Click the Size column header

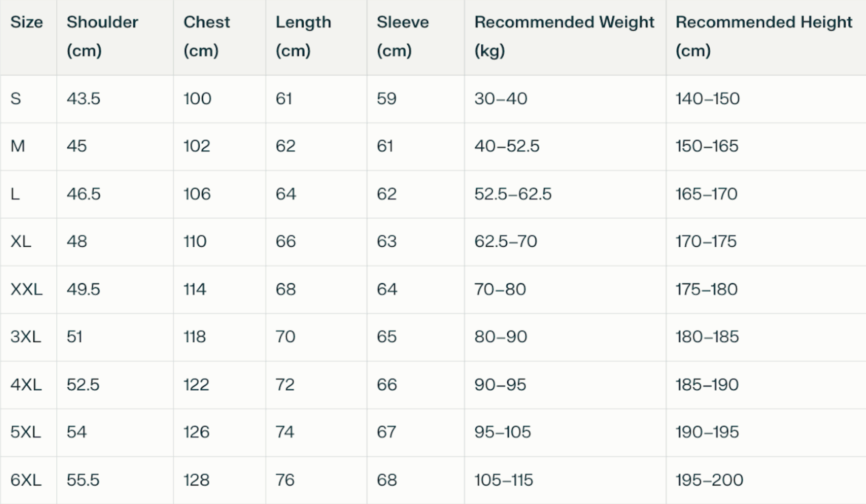(x=26, y=23)
